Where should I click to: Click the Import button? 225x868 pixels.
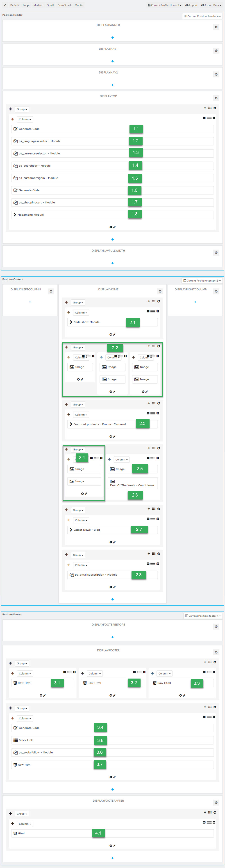pos(191,5)
